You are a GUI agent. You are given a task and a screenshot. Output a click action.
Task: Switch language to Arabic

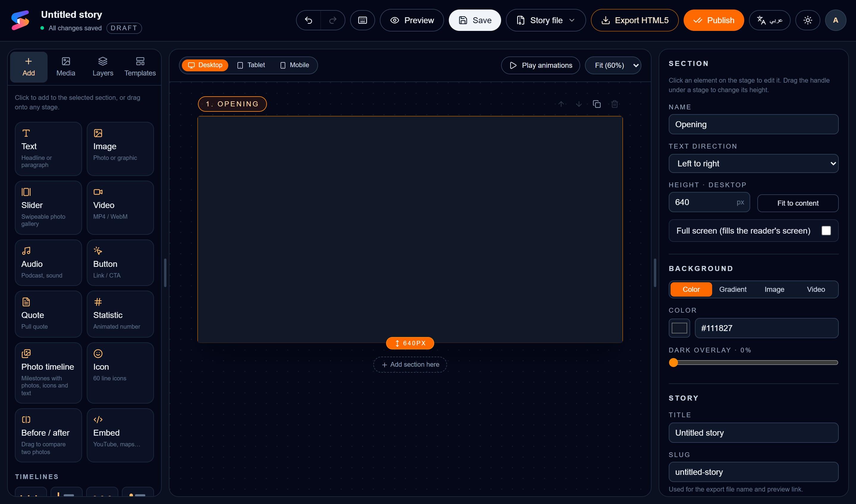770,21
